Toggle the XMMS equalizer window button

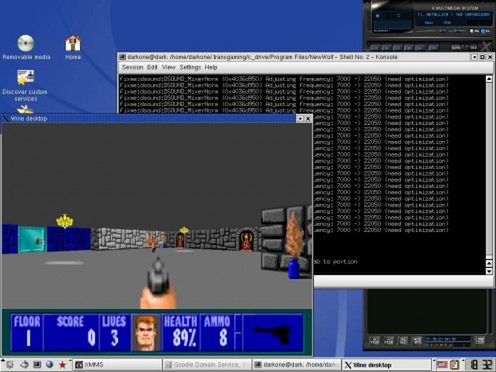click(x=474, y=31)
